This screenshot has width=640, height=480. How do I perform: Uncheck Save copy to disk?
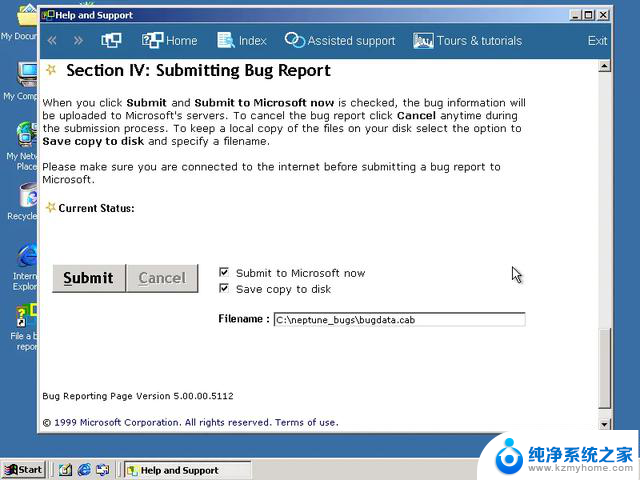tap(224, 288)
